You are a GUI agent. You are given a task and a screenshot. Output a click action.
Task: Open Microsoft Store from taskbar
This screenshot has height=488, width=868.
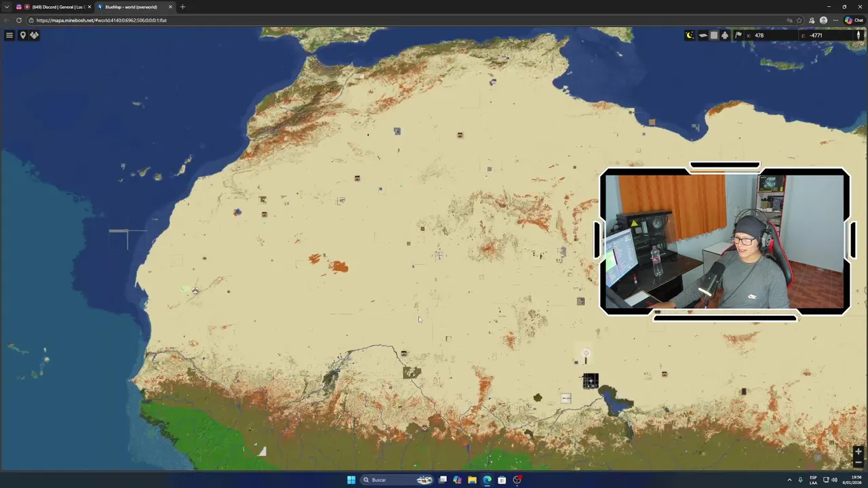click(x=502, y=480)
